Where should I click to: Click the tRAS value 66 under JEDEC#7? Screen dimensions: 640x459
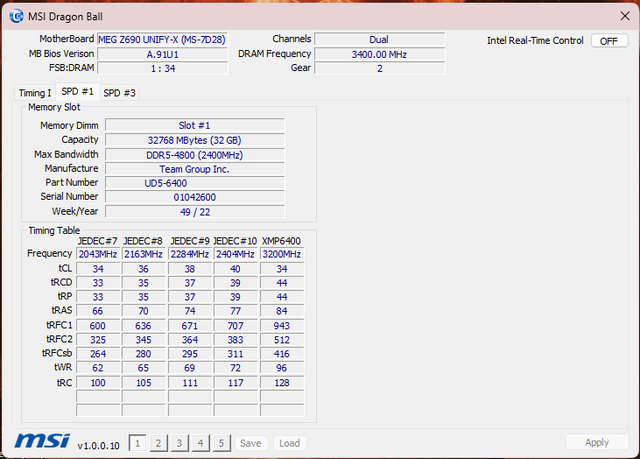tap(98, 311)
